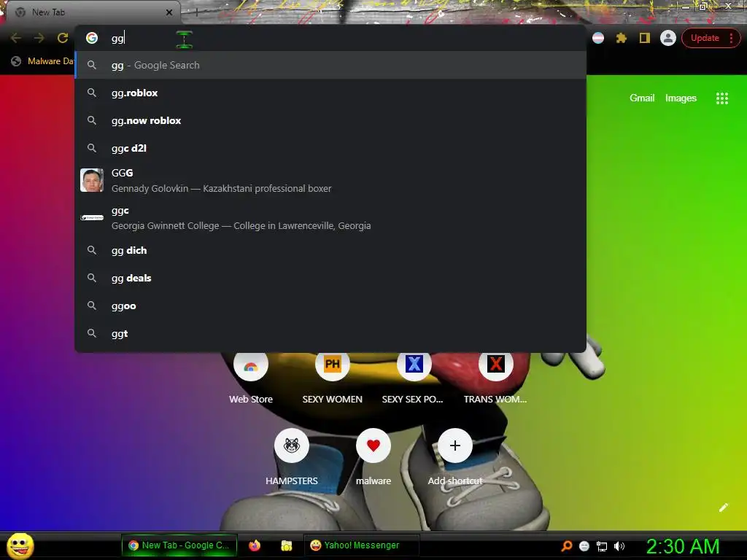Pick the 'ggoo' suggestion
747x560 pixels.
[x=330, y=306]
